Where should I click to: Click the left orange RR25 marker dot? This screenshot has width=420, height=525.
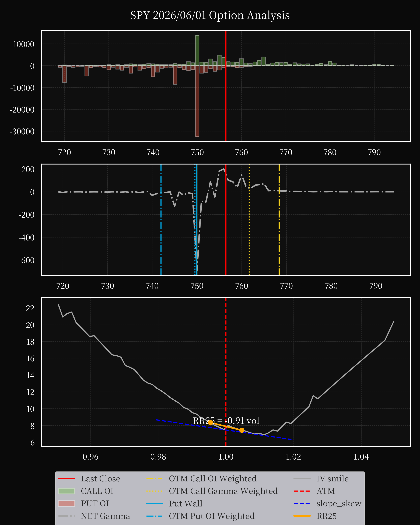[211, 422]
